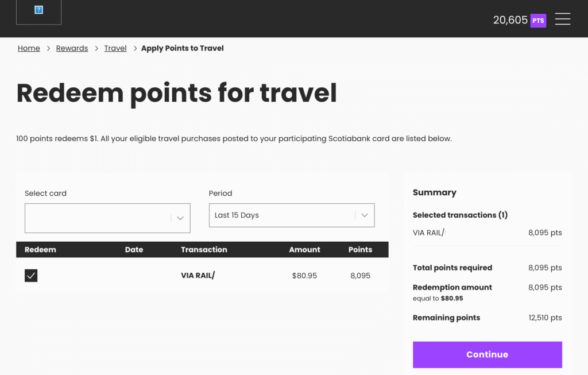Click the $80.95 amount in the table row
The width and height of the screenshot is (588, 375).
[x=304, y=276]
